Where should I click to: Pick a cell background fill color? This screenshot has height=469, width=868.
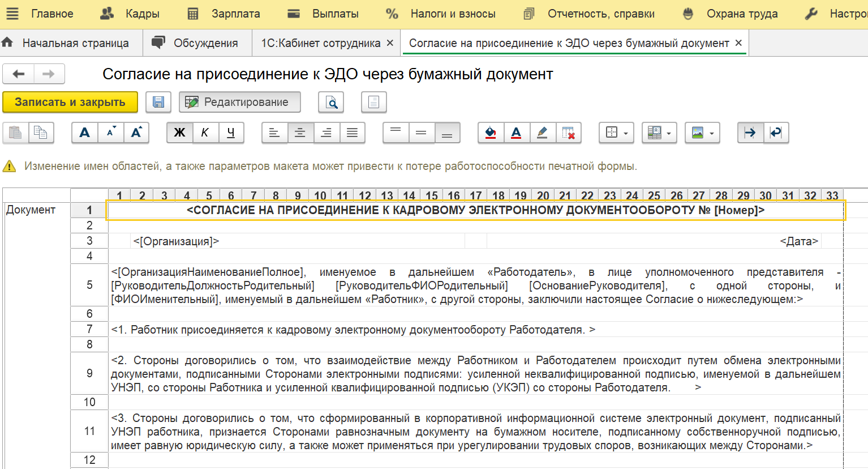point(491,133)
